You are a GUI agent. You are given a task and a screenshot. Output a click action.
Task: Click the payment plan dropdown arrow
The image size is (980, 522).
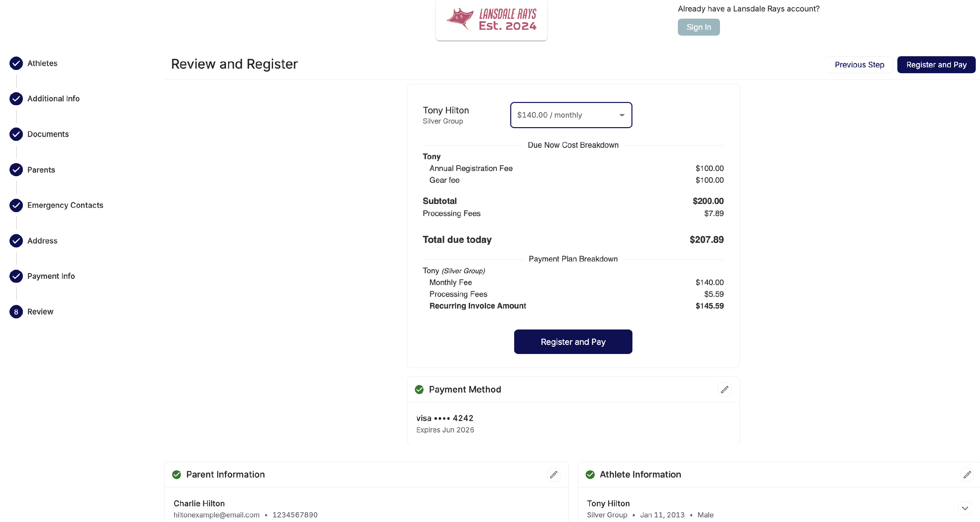coord(622,115)
